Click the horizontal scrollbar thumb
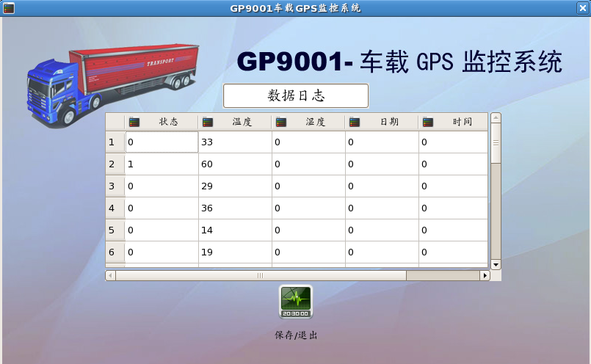The image size is (591, 364). point(261,276)
